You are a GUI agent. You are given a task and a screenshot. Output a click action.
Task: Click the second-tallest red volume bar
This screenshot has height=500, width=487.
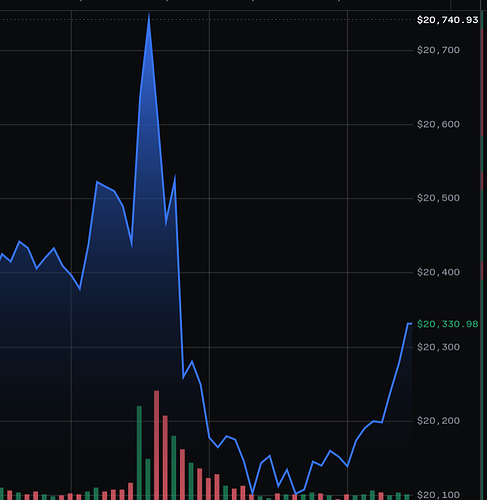pos(165,457)
